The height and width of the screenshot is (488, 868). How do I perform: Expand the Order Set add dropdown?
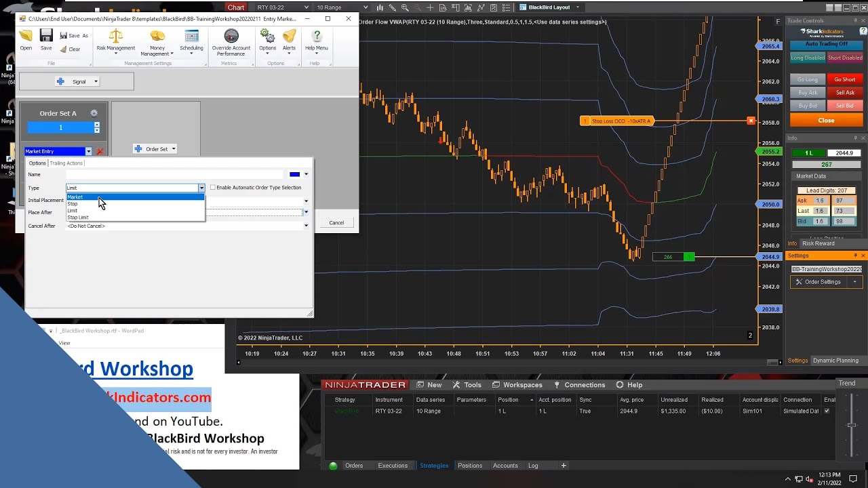[x=173, y=149]
